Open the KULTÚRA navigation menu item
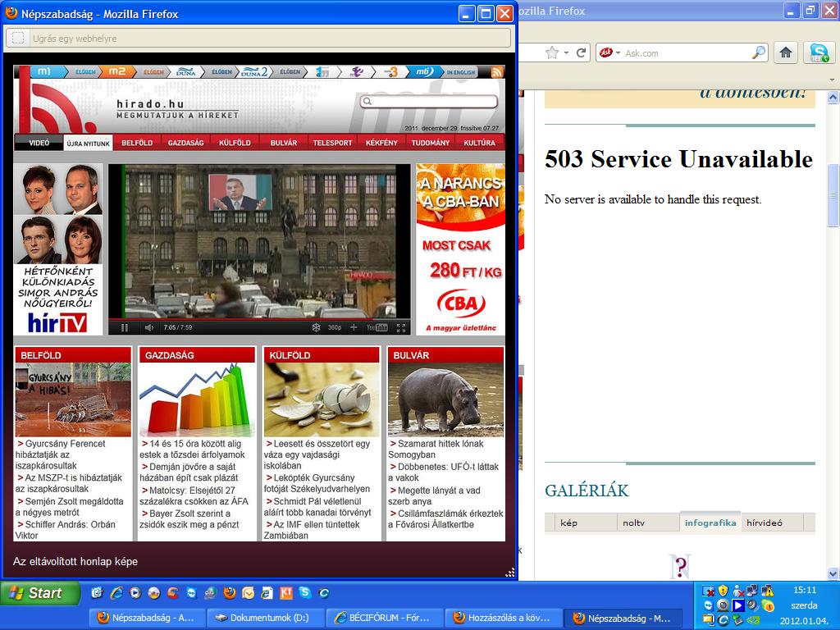 click(479, 143)
